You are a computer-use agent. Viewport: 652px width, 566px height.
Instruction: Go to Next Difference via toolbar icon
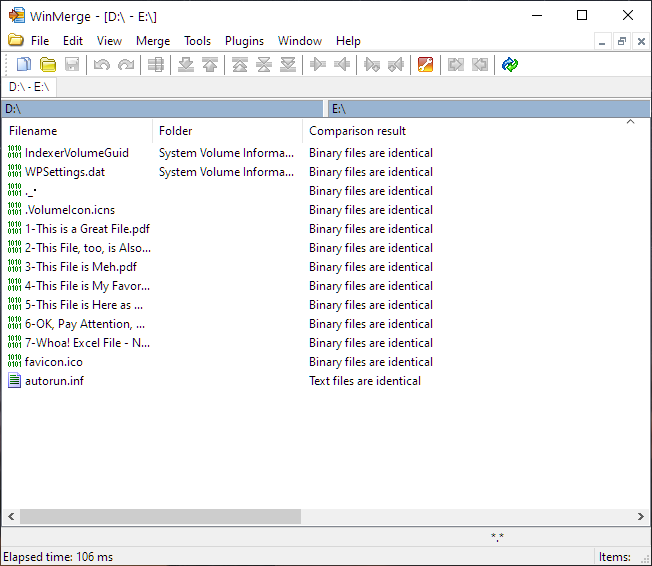click(x=185, y=64)
